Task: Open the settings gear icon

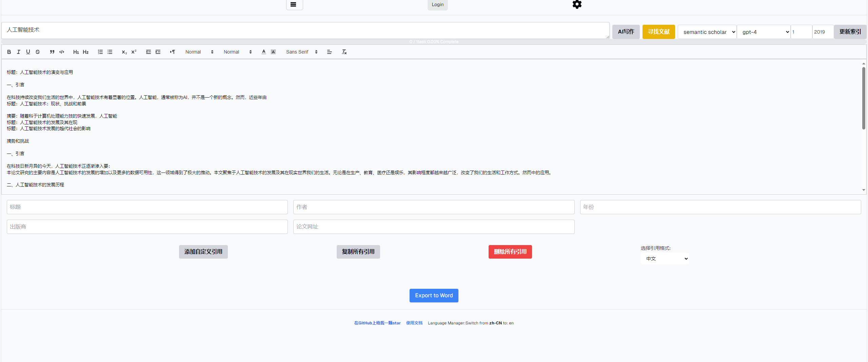Action: (x=577, y=4)
